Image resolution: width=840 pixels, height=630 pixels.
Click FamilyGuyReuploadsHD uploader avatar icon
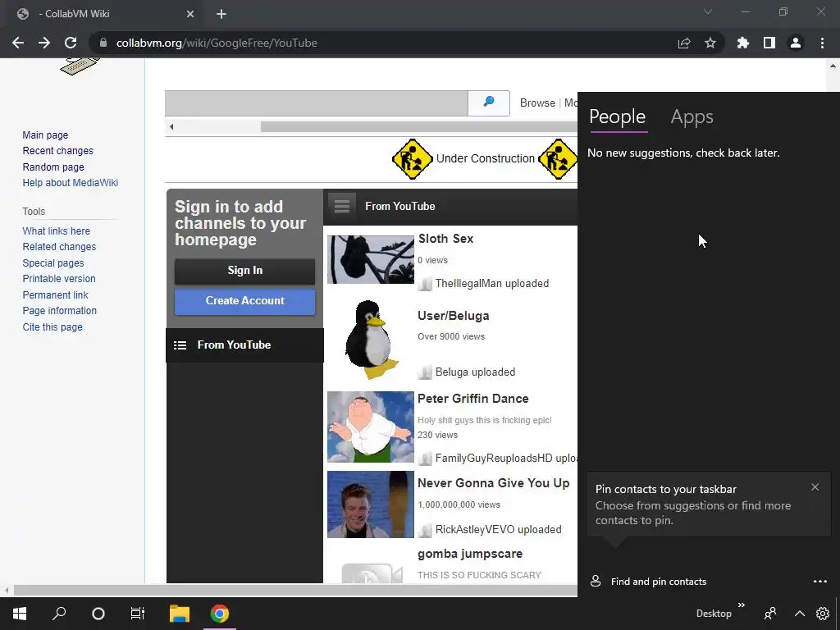[x=426, y=459]
